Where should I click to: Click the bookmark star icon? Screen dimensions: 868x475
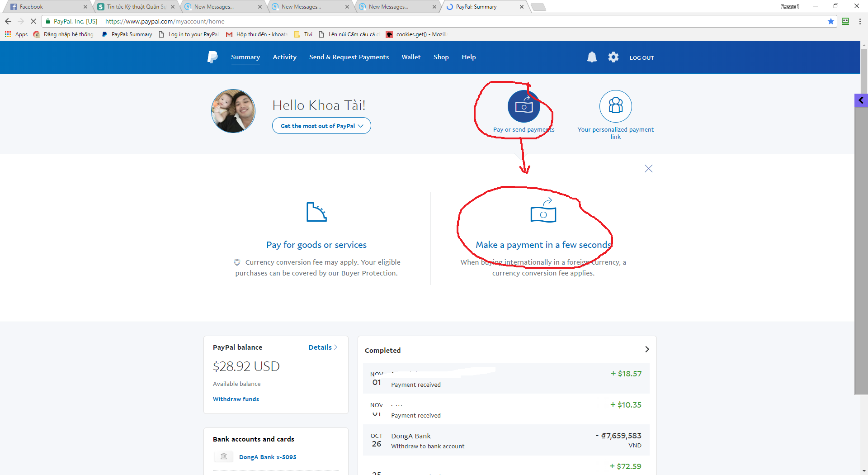click(830, 21)
